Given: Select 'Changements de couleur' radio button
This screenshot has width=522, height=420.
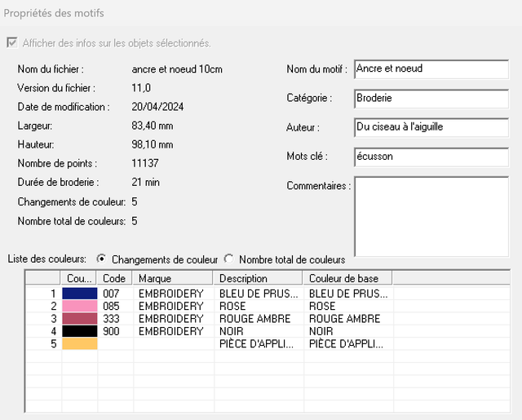Looking at the screenshot, I should 101,259.
